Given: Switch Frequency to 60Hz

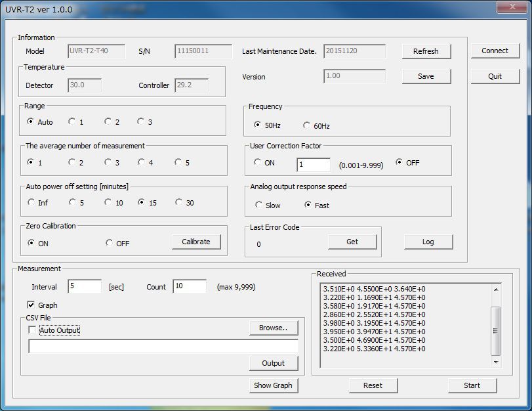Looking at the screenshot, I should pos(306,123).
